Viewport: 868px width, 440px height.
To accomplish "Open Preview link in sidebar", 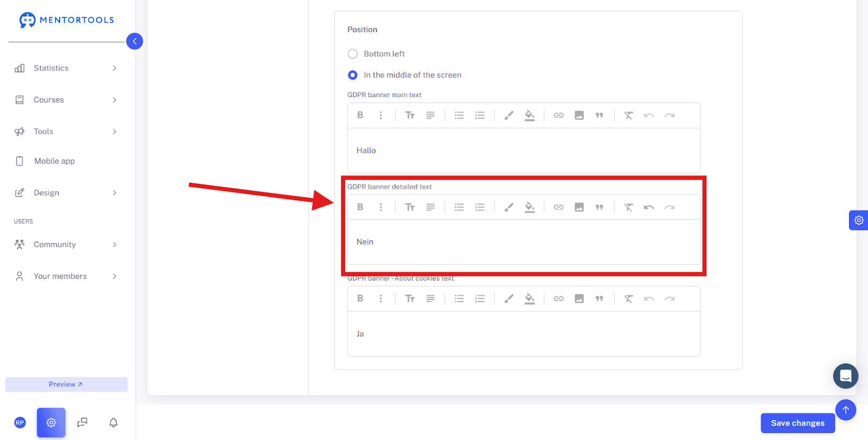I will tap(66, 384).
